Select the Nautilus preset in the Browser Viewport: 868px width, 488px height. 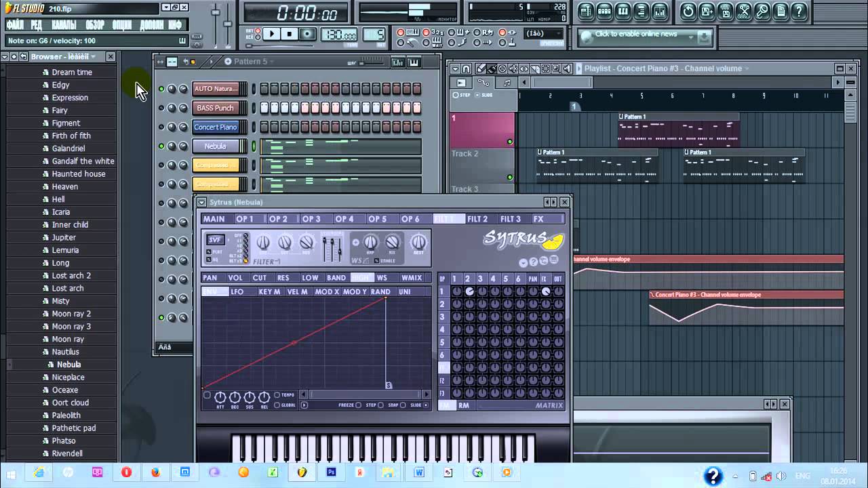pyautogui.click(x=66, y=352)
